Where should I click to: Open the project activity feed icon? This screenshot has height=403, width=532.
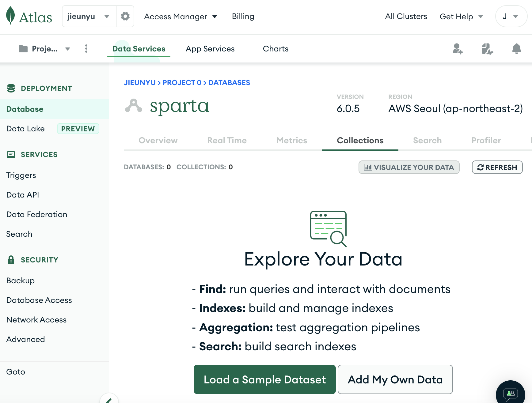487,49
